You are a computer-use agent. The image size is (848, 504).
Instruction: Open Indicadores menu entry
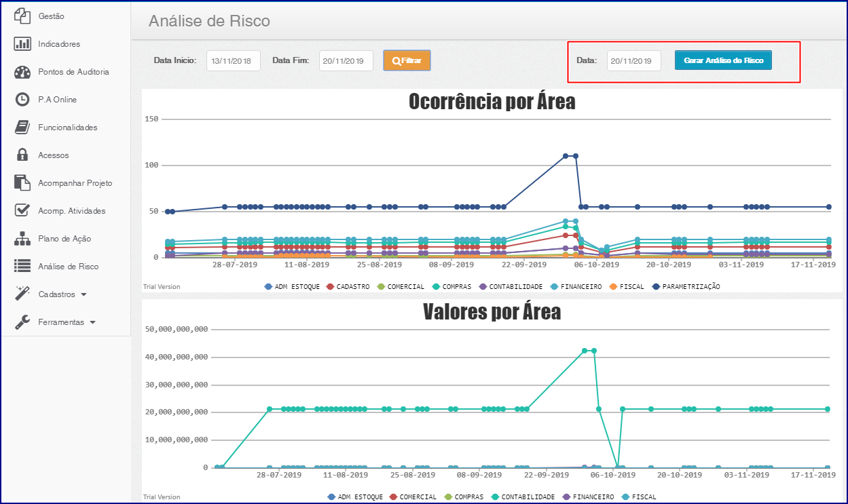(59, 44)
